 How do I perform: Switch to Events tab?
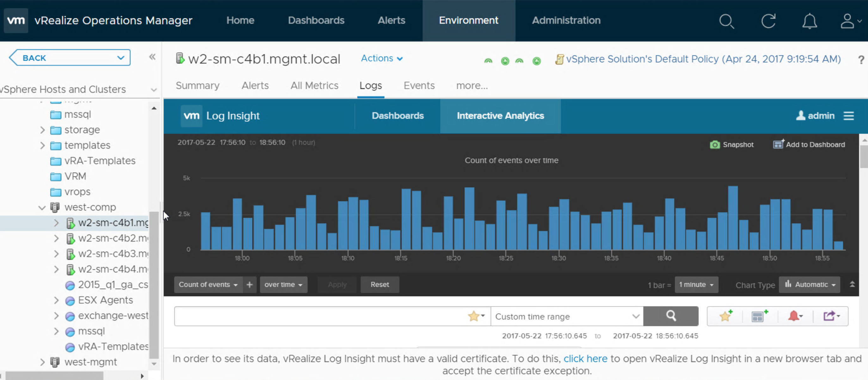[419, 86]
